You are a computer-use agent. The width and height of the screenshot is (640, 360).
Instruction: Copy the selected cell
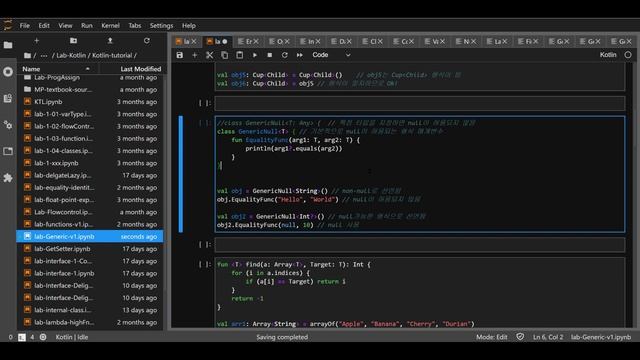click(x=224, y=55)
